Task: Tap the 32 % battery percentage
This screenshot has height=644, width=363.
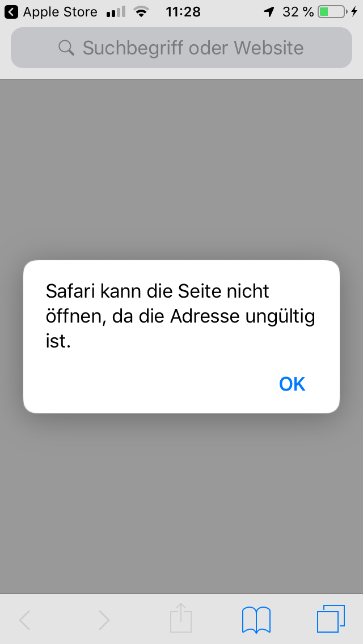Action: point(298,12)
